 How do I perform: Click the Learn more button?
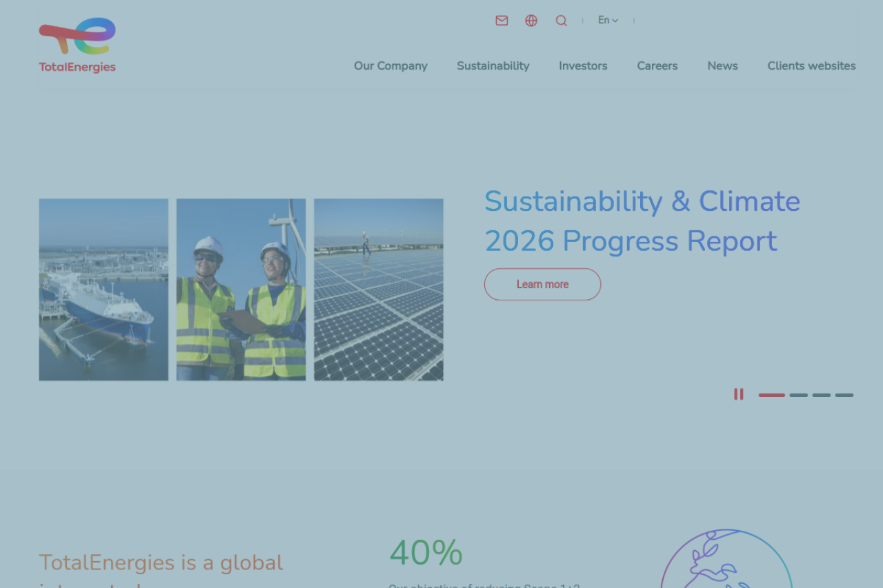tap(542, 285)
